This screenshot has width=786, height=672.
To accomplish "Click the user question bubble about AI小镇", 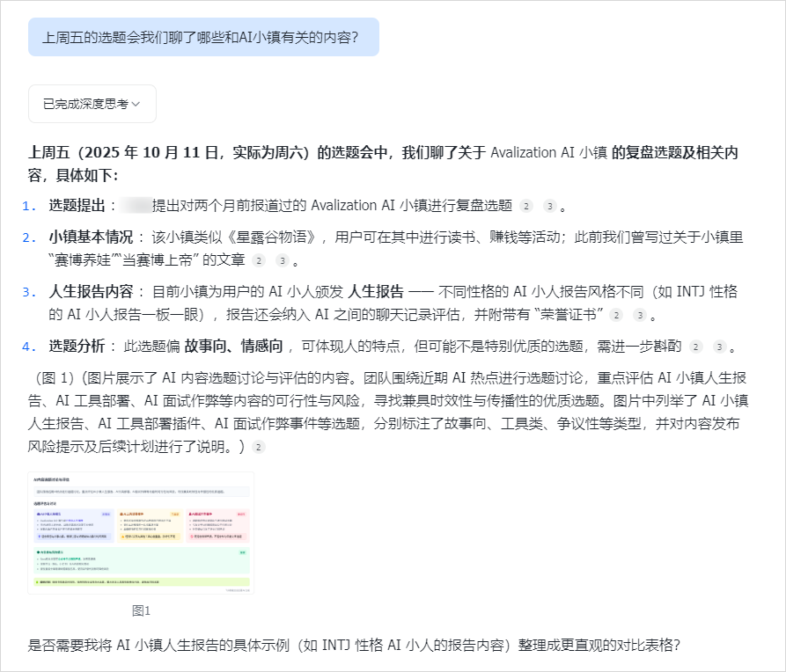I will pos(203,37).
